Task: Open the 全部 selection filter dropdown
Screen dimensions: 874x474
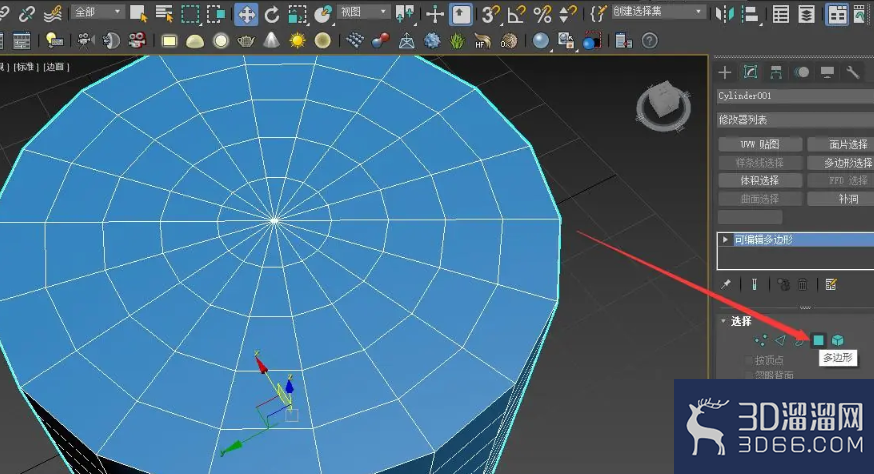Action: tap(97, 12)
